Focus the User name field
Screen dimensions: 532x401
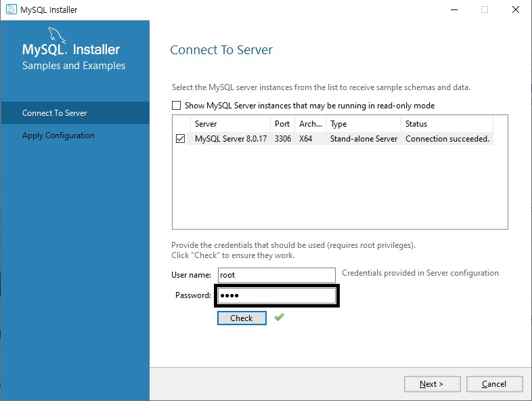[x=277, y=275]
